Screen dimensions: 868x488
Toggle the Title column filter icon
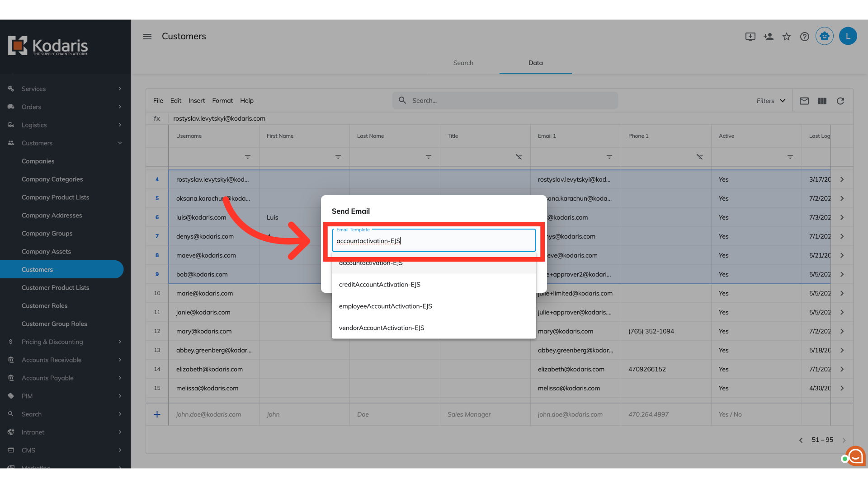pos(519,157)
